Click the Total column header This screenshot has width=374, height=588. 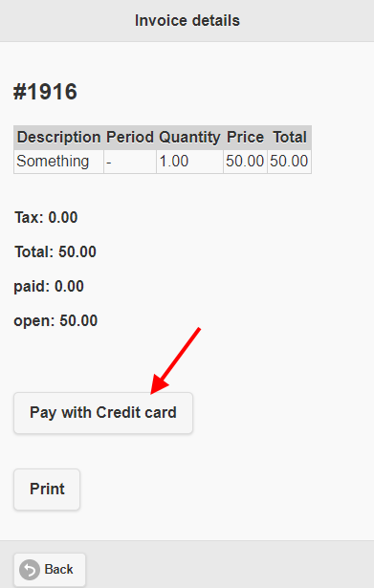click(x=289, y=138)
